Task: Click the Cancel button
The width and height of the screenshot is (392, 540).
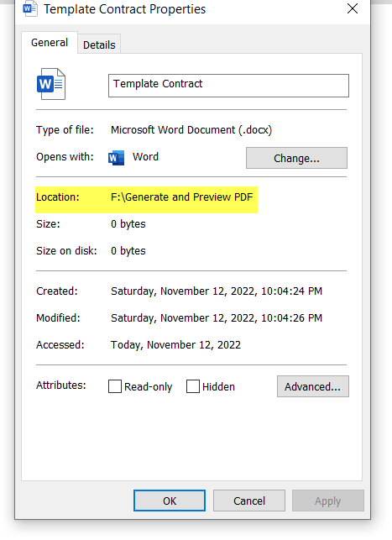Action: click(249, 501)
